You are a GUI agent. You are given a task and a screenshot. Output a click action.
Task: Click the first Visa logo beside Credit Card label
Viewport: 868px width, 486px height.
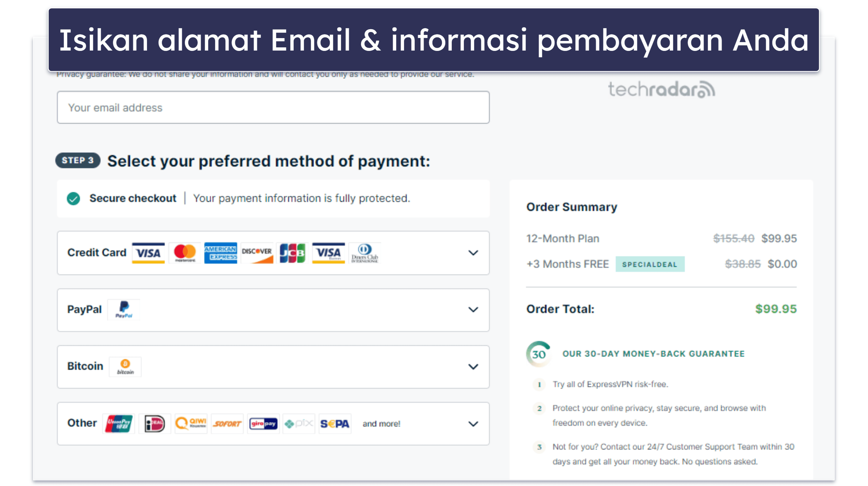[x=148, y=253]
